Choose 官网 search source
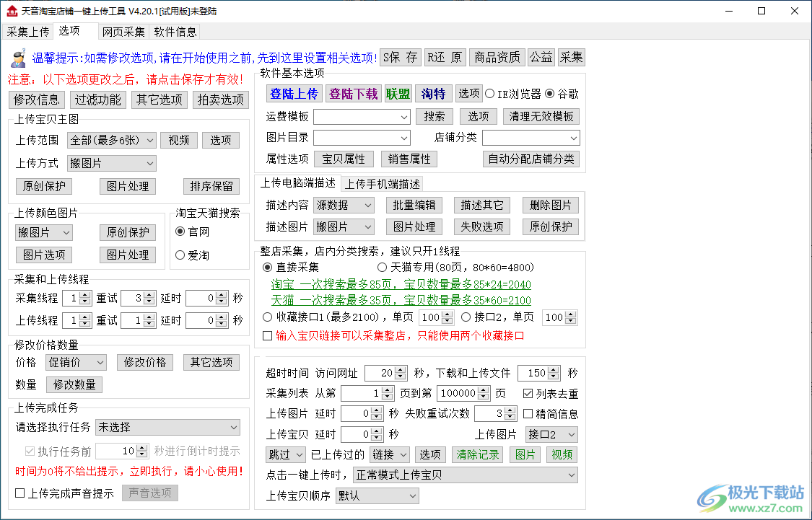 pyautogui.click(x=193, y=232)
